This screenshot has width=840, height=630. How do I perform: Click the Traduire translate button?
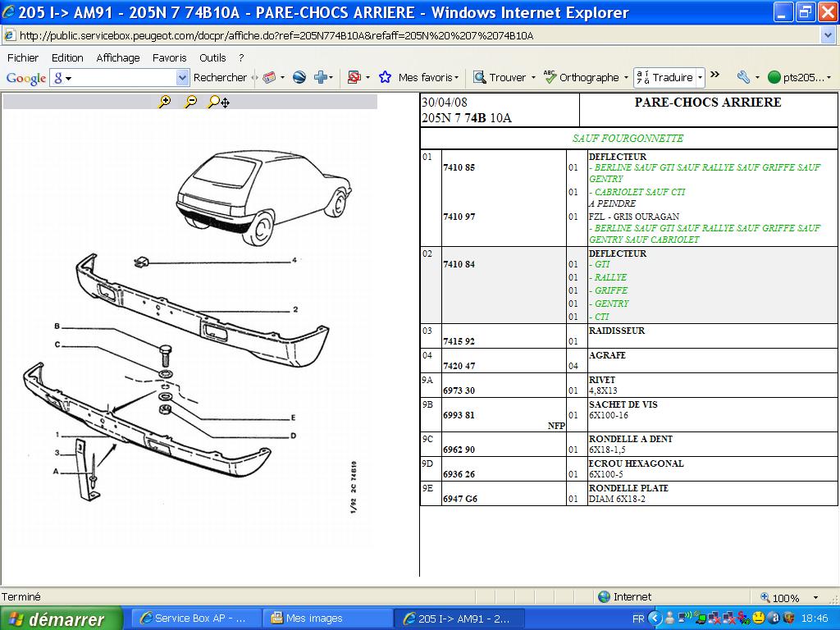(664, 77)
